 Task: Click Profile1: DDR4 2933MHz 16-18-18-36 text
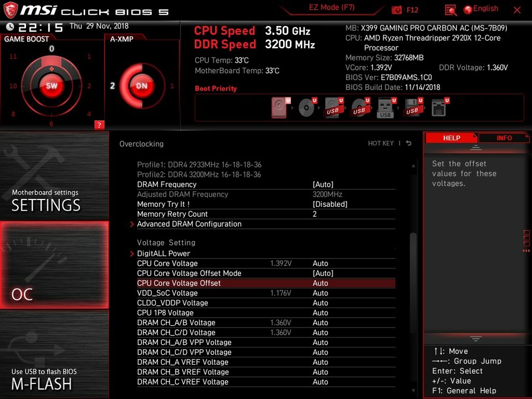pyautogui.click(x=199, y=165)
